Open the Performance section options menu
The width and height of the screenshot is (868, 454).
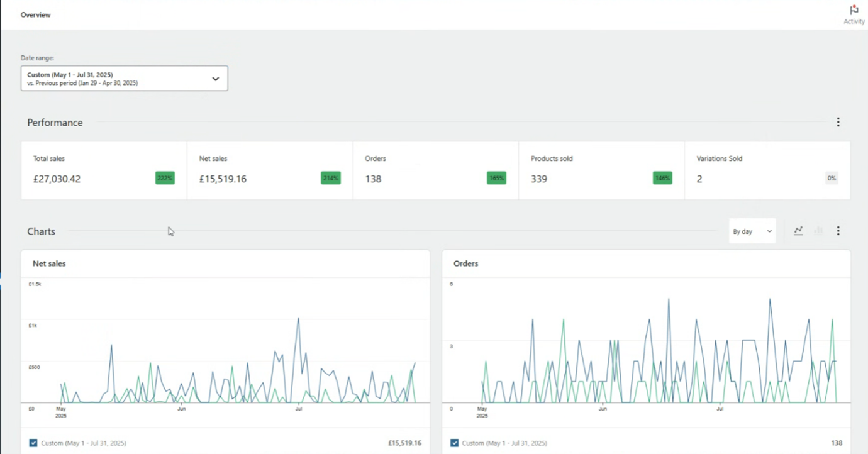tap(838, 123)
